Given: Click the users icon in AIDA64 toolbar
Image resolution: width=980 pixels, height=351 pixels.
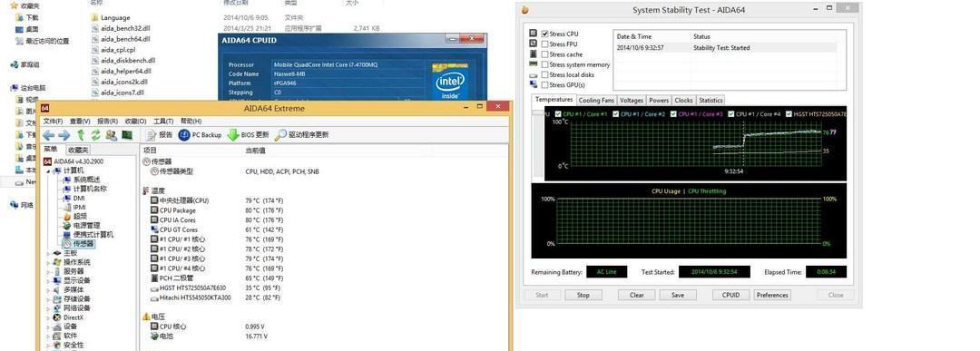Looking at the screenshot, I should click(112, 135).
